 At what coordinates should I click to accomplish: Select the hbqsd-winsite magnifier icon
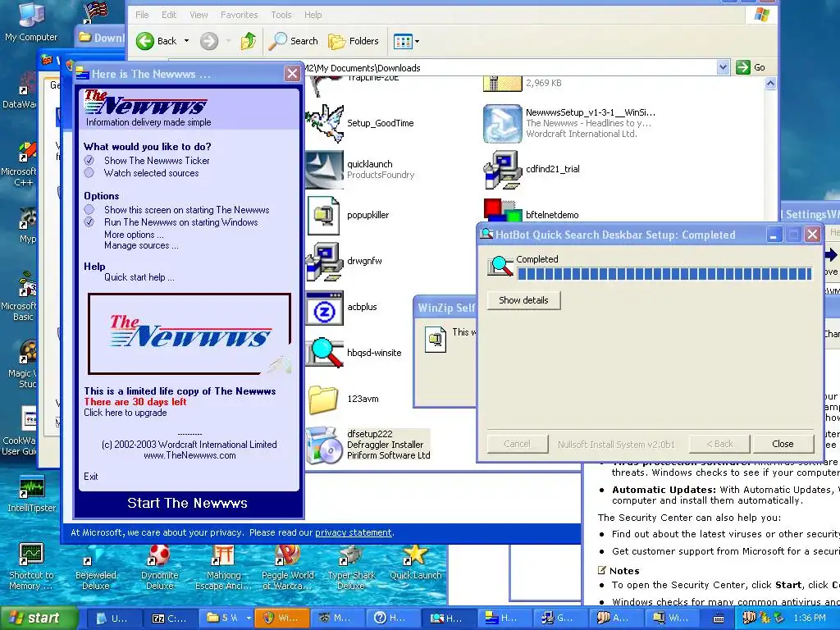[324, 353]
